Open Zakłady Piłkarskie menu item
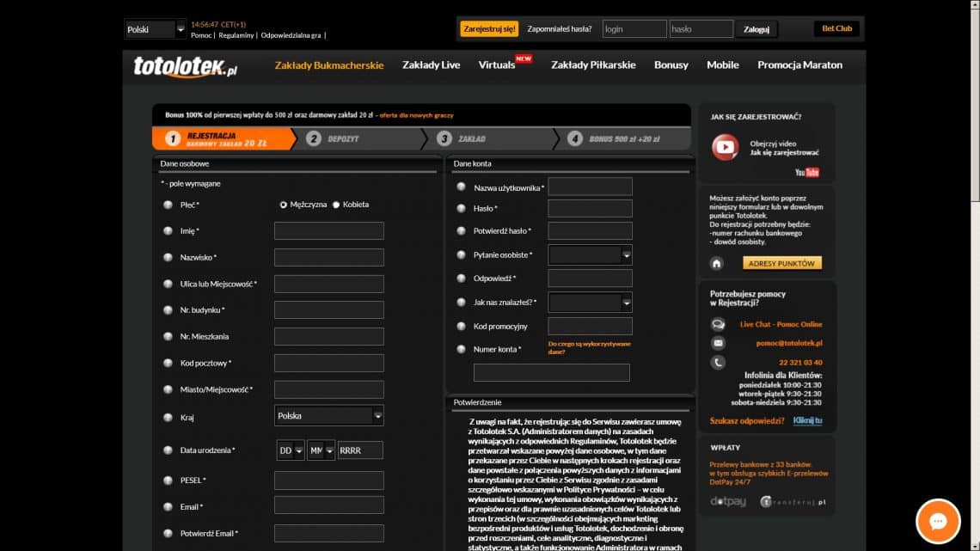 pyautogui.click(x=593, y=65)
